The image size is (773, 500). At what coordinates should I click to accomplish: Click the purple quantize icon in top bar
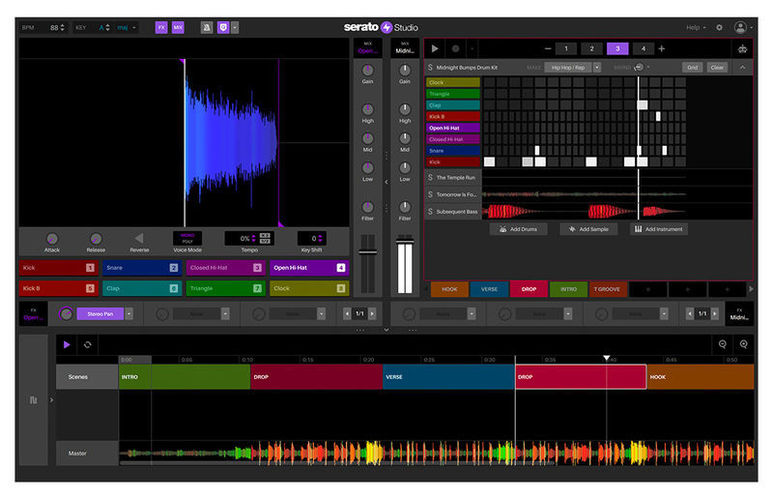click(223, 28)
